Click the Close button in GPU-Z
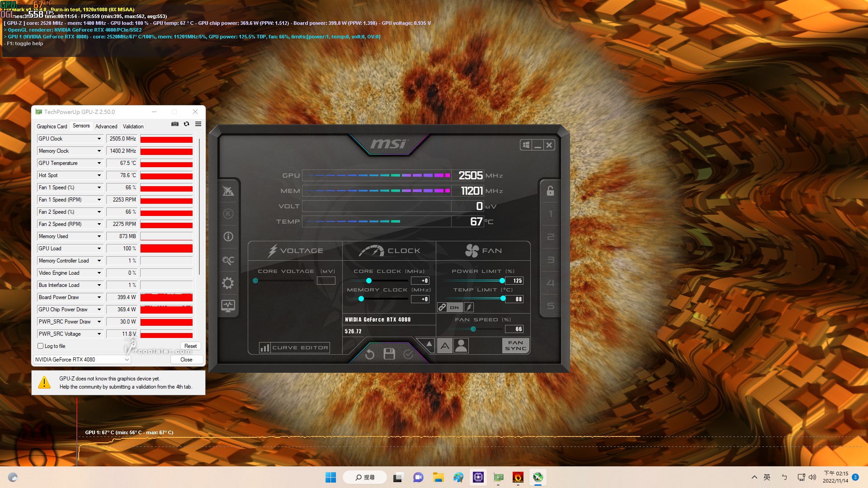The image size is (868, 488). pos(186,360)
